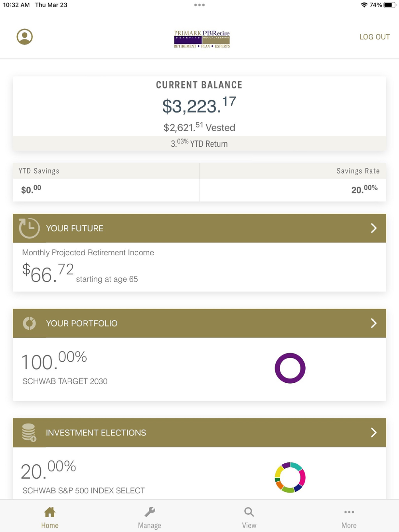Tap the wrench Manage icon
This screenshot has height=532, width=399.
click(x=150, y=512)
